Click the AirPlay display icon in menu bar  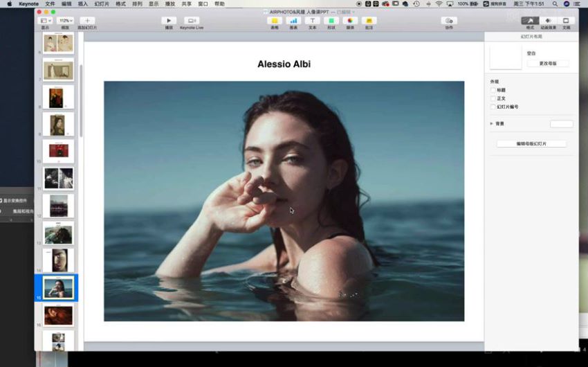pos(450,3)
